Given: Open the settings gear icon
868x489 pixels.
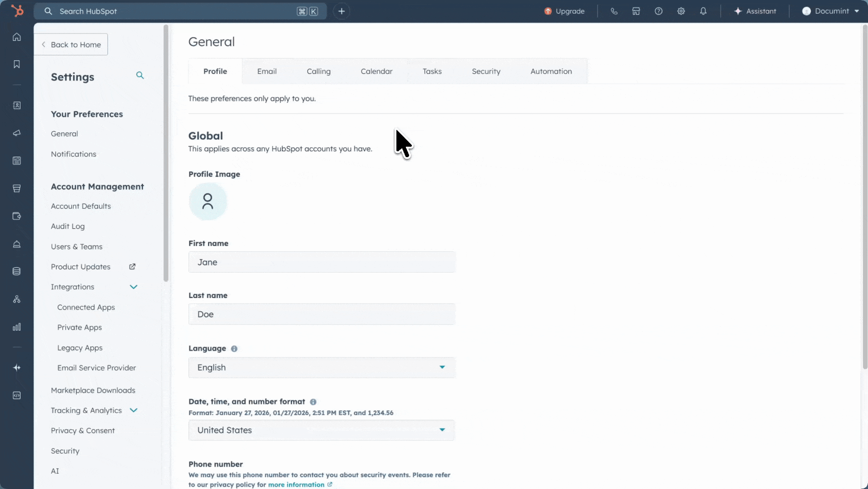Looking at the screenshot, I should click(681, 11).
